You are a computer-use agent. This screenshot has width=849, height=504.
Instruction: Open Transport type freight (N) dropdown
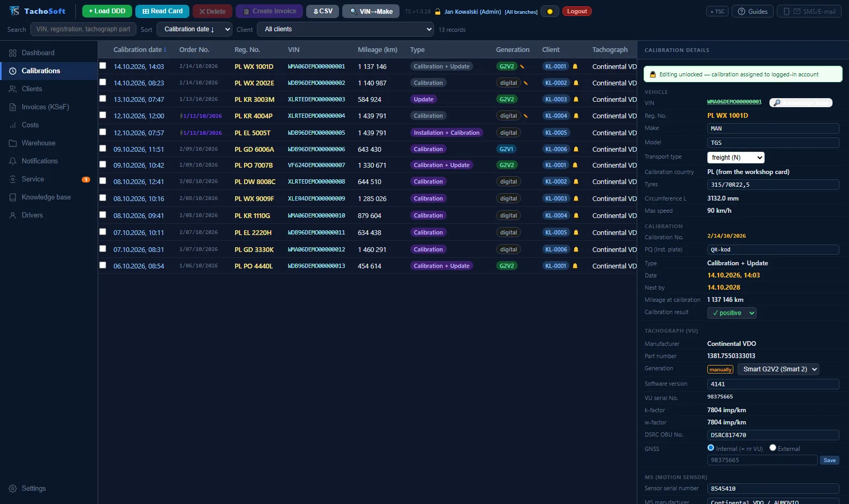tap(736, 158)
